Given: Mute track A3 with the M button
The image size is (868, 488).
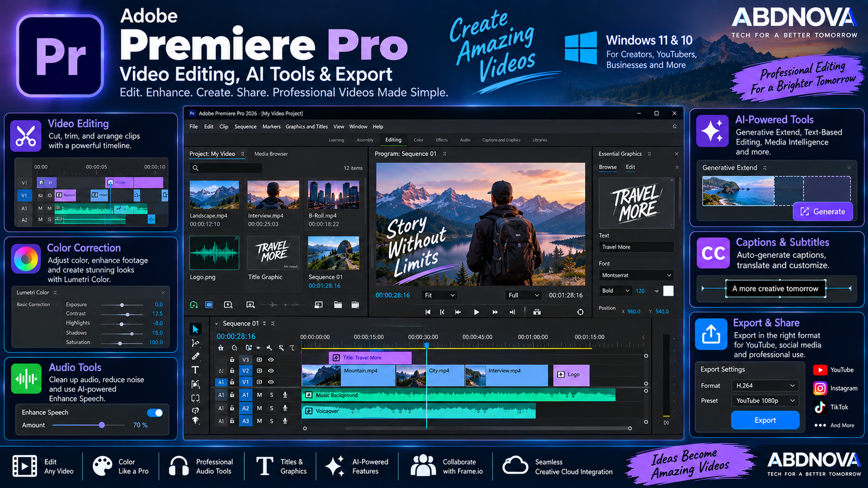Looking at the screenshot, I should [259, 421].
